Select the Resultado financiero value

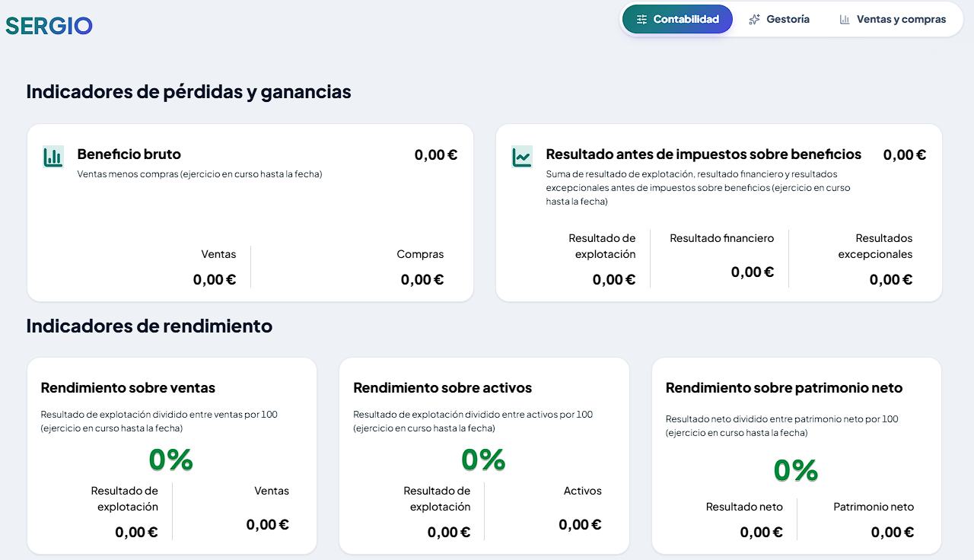(x=753, y=272)
